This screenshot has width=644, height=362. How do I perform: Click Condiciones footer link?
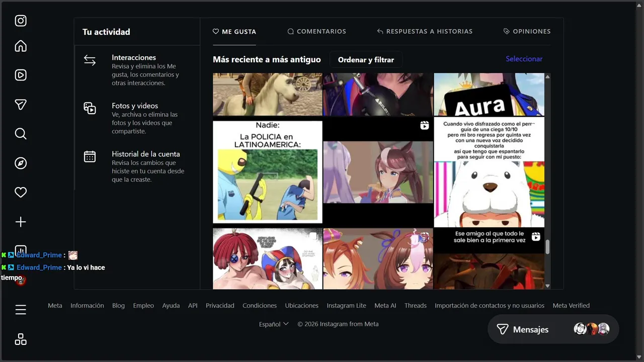pyautogui.click(x=260, y=305)
